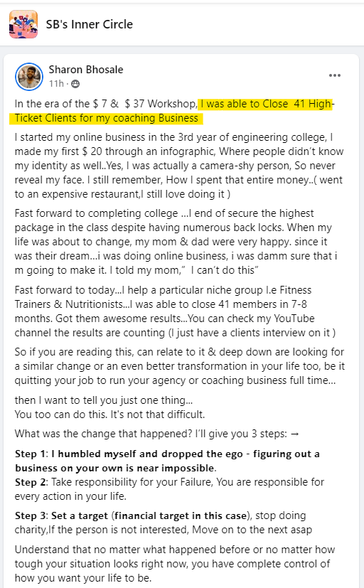Image resolution: width=364 pixels, height=588 pixels.
Task: Click the line "You too can do this"
Action: tap(109, 415)
